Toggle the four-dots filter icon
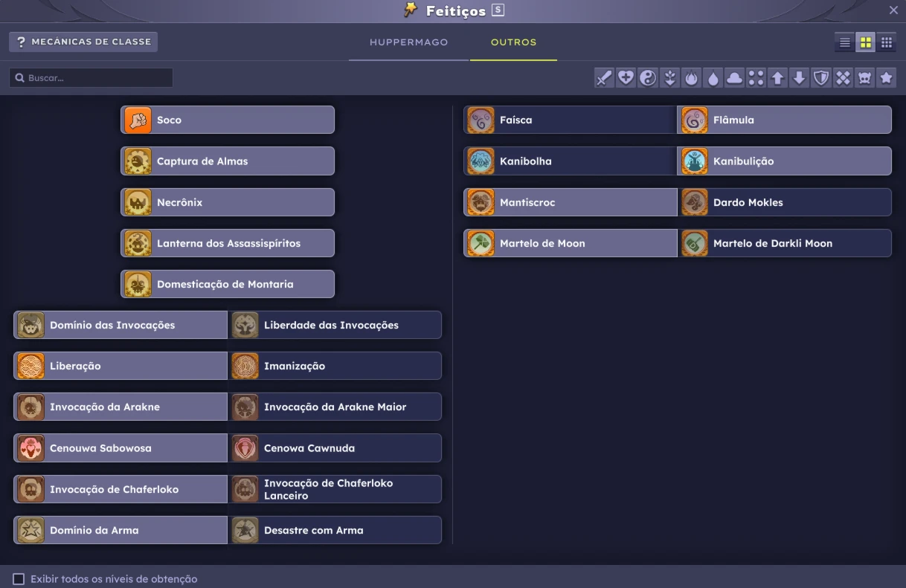Viewport: 906px width, 588px height. click(x=756, y=78)
